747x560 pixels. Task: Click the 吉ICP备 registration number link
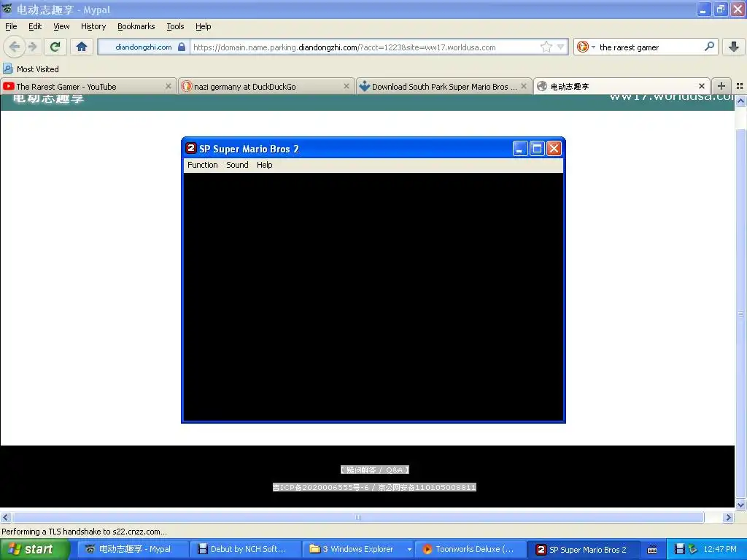point(374,487)
